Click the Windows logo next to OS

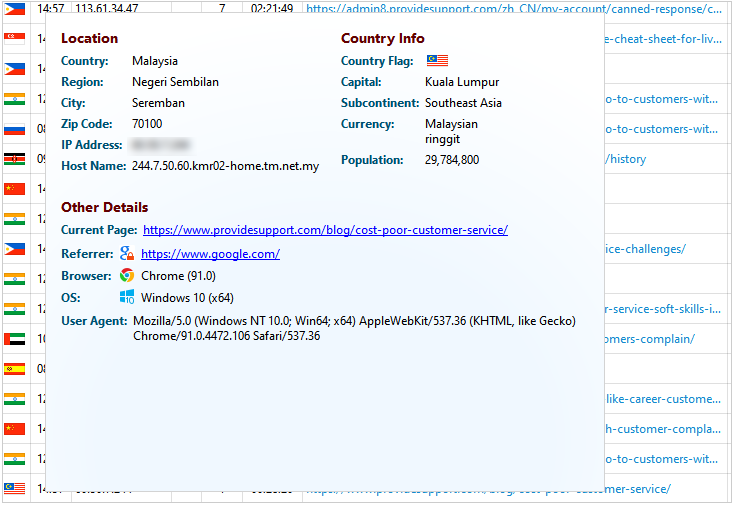click(127, 297)
